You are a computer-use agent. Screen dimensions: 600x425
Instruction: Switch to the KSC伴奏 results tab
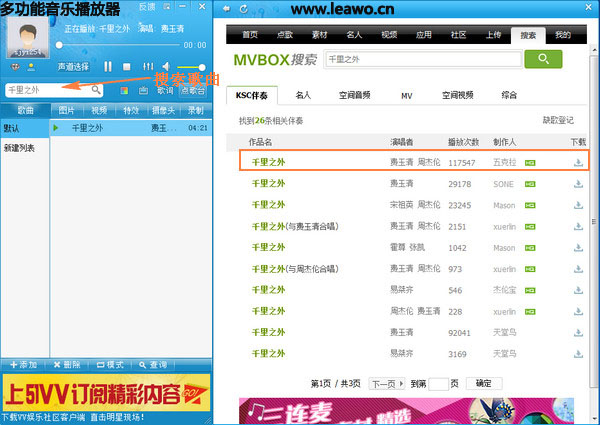pos(252,95)
